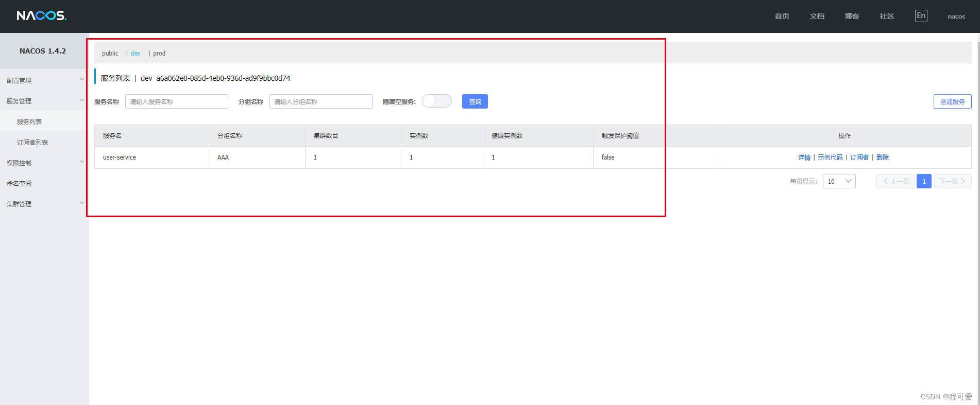
Task: Expand the 集群管理 sidebar section
Action: [x=44, y=204]
